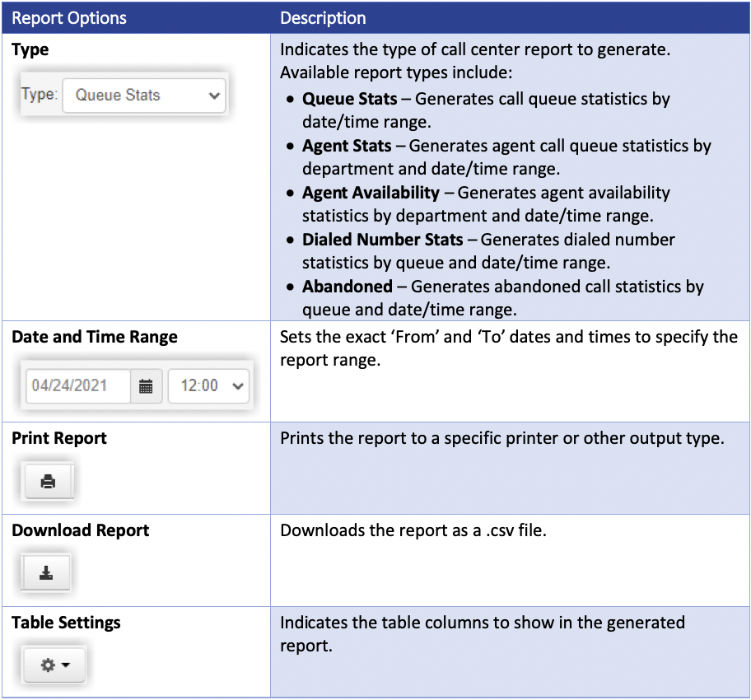Click the caret arrow next to the gear
The height and width of the screenshot is (700, 751).
tap(66, 665)
